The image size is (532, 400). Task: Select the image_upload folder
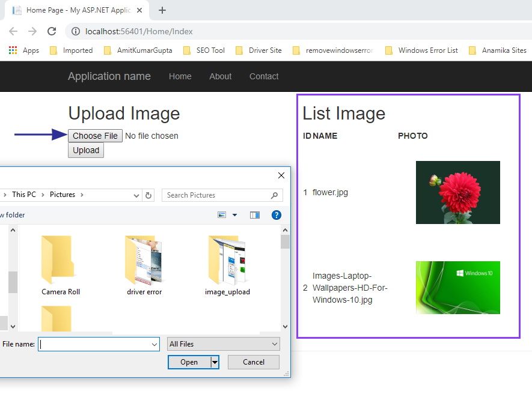227,265
